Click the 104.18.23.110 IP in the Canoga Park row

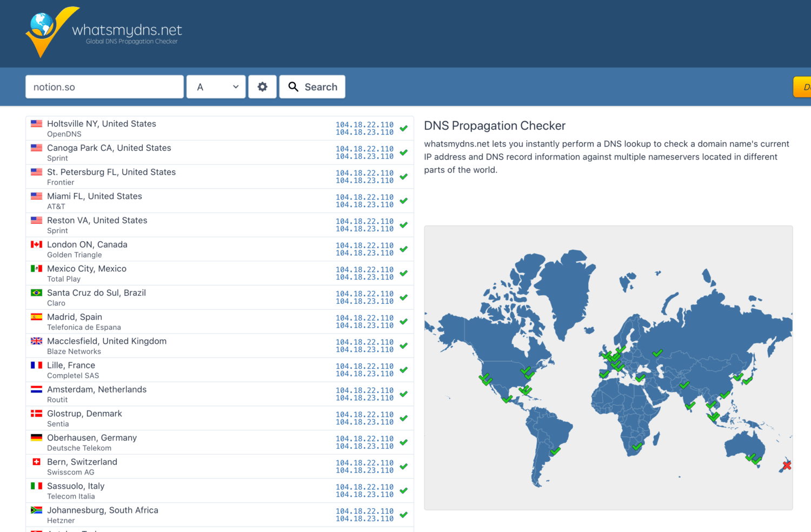(x=364, y=157)
